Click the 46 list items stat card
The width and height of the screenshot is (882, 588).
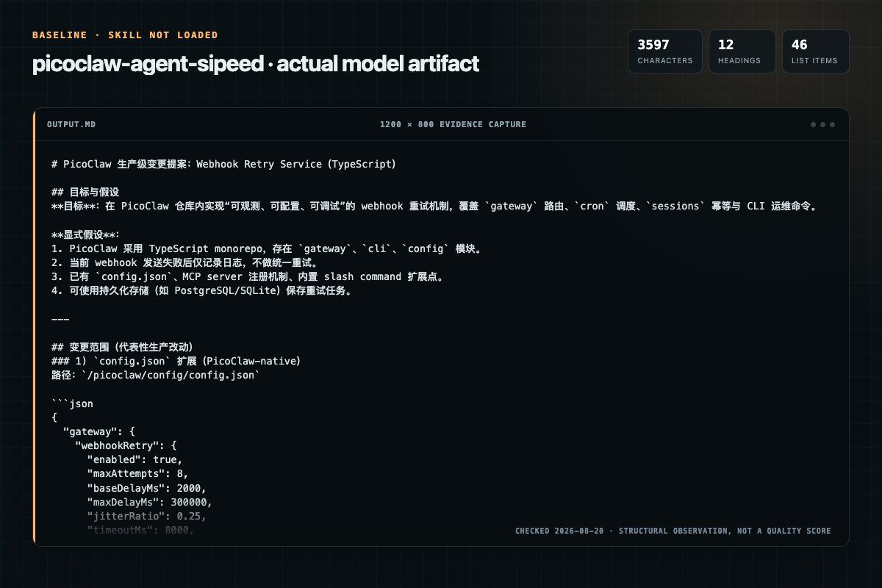[815, 51]
